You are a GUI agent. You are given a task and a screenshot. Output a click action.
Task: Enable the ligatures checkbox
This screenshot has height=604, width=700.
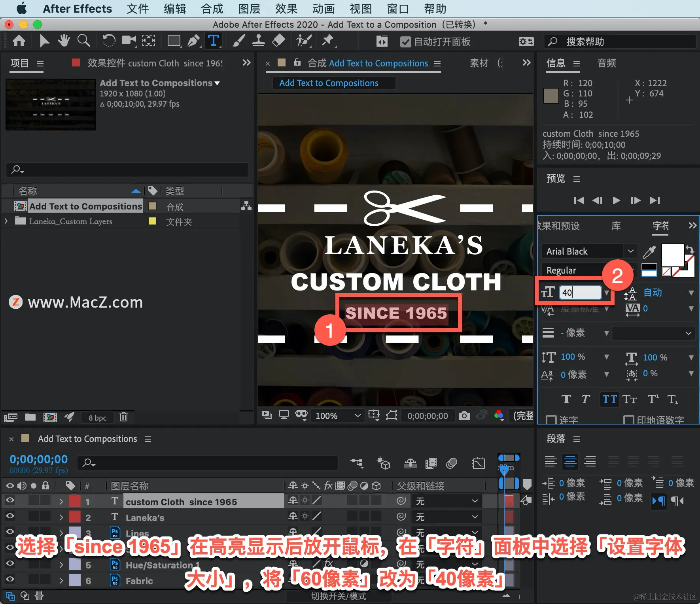[x=550, y=419]
